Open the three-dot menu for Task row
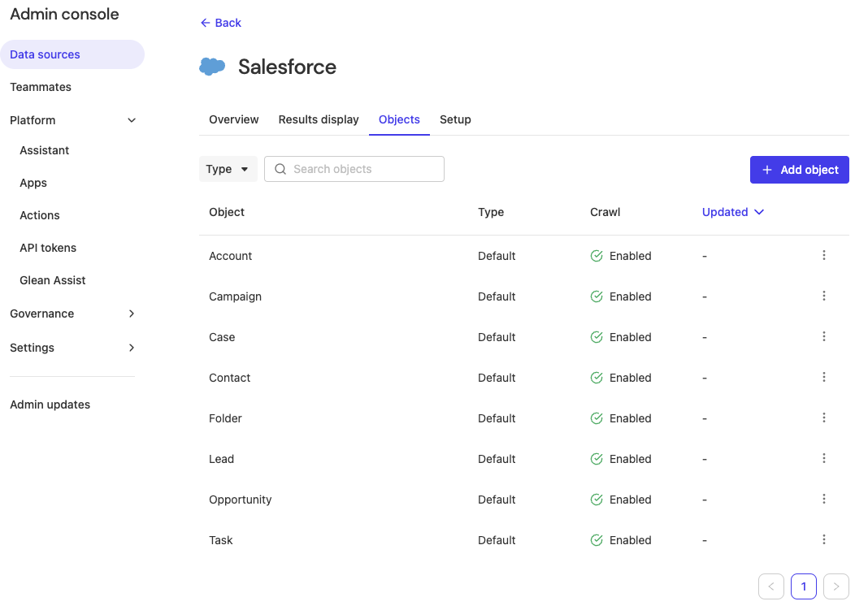This screenshot has width=868, height=610. (824, 539)
